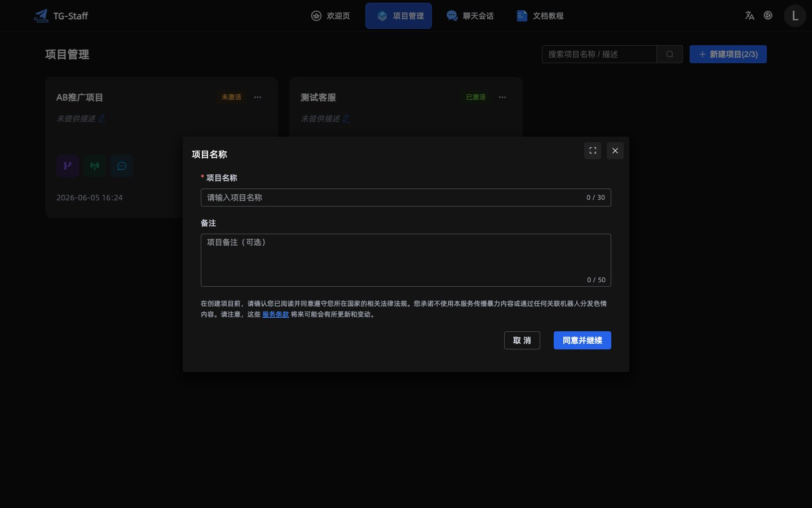
Task: Click the 已激活 status tag
Action: [x=476, y=97]
